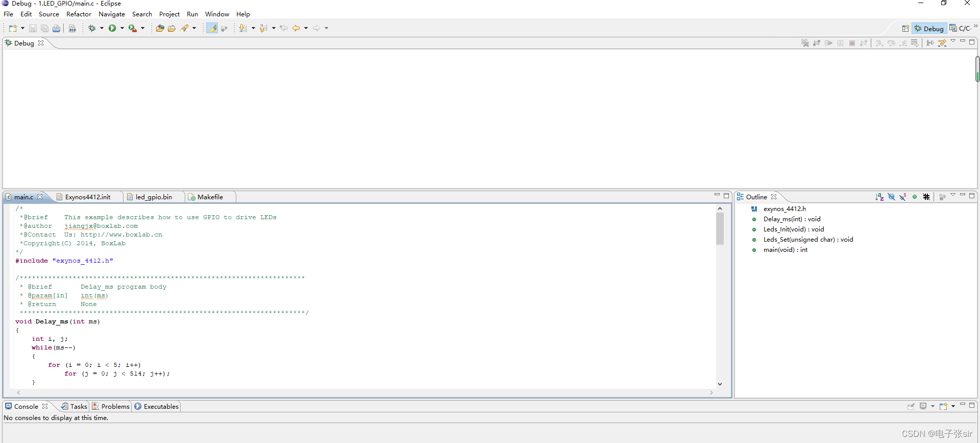Click the Step Over icon
Image resolution: width=980 pixels, height=443 pixels.
click(891, 43)
